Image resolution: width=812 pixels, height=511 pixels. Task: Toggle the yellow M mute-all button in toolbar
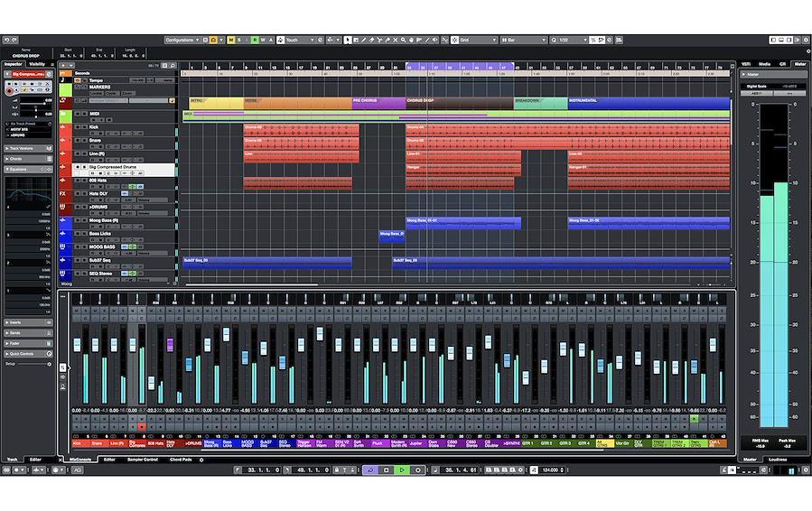point(230,40)
